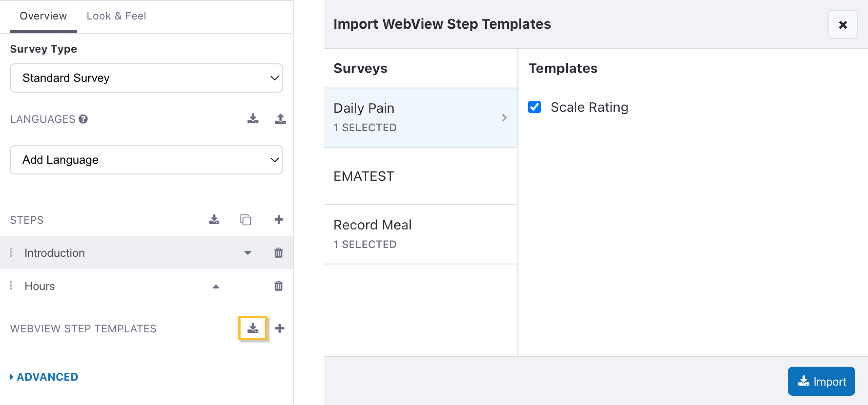
Task: Switch to the Overview tab
Action: tap(43, 16)
